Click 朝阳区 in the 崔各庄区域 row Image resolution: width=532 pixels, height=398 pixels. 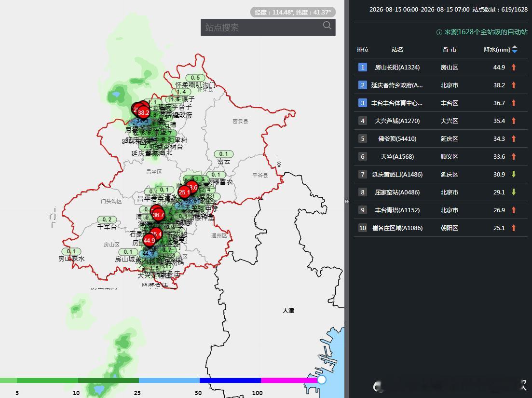pyautogui.click(x=449, y=228)
